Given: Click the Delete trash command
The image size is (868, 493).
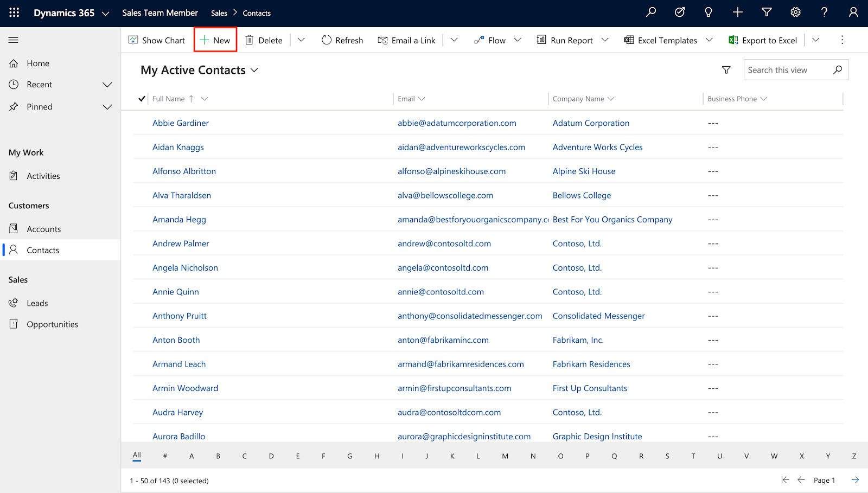Looking at the screenshot, I should (264, 40).
